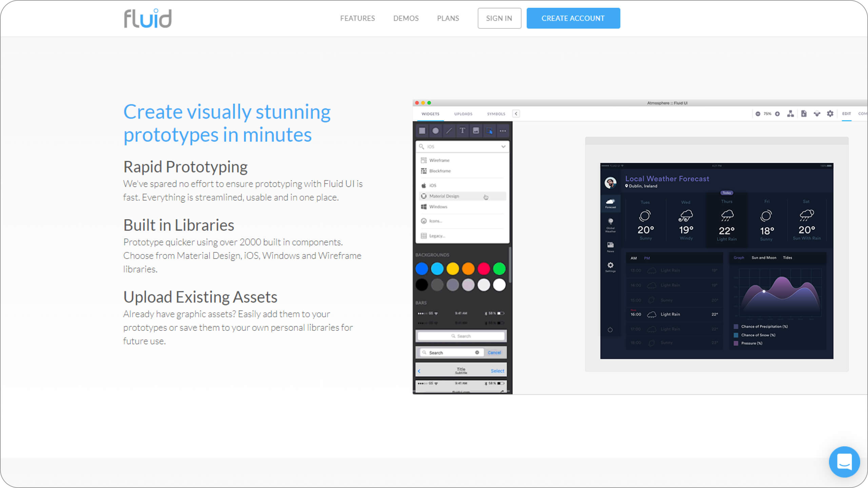Pick the blue background swatch
Screen dimensions: 868x488
coord(422,269)
